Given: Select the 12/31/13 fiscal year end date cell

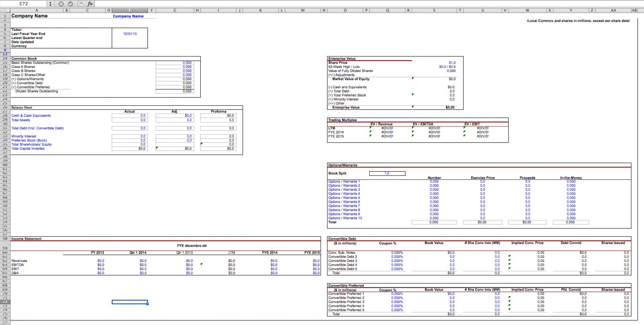Looking at the screenshot, I should coord(130,34).
